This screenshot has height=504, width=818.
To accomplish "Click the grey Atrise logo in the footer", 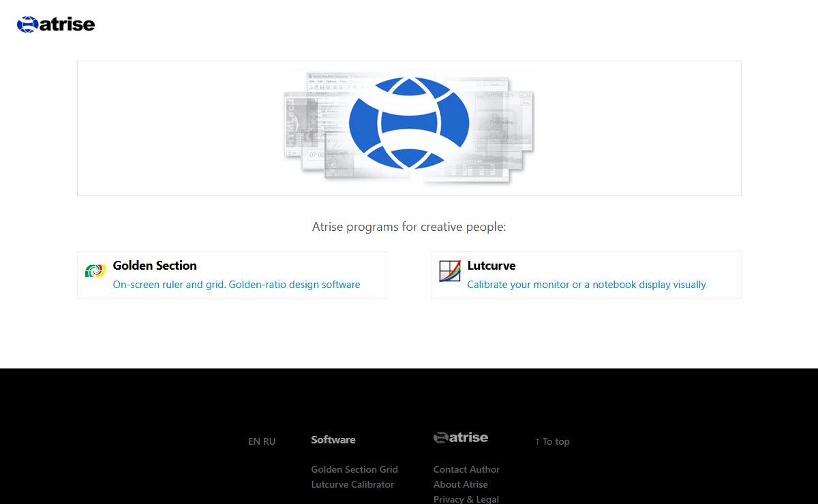I will point(461,437).
